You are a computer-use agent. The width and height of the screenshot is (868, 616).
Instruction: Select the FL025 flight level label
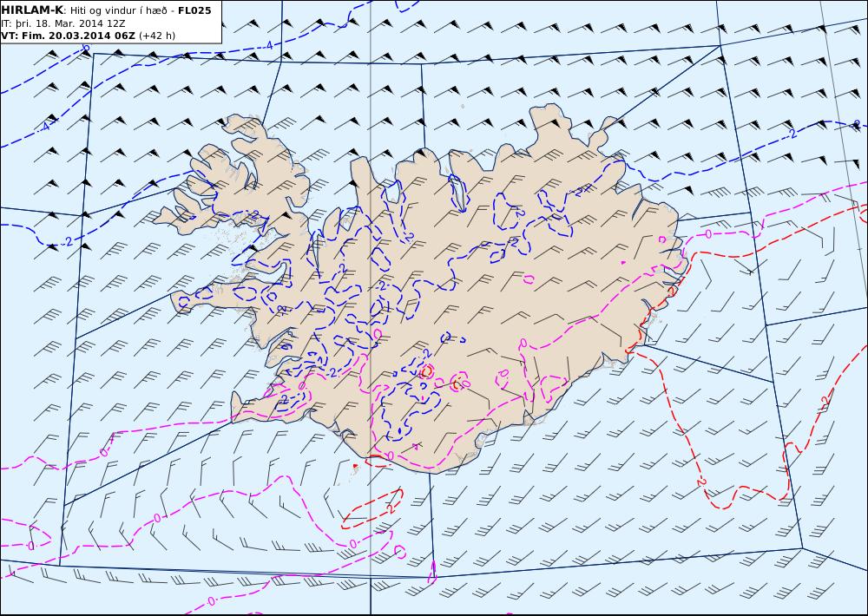pos(194,10)
